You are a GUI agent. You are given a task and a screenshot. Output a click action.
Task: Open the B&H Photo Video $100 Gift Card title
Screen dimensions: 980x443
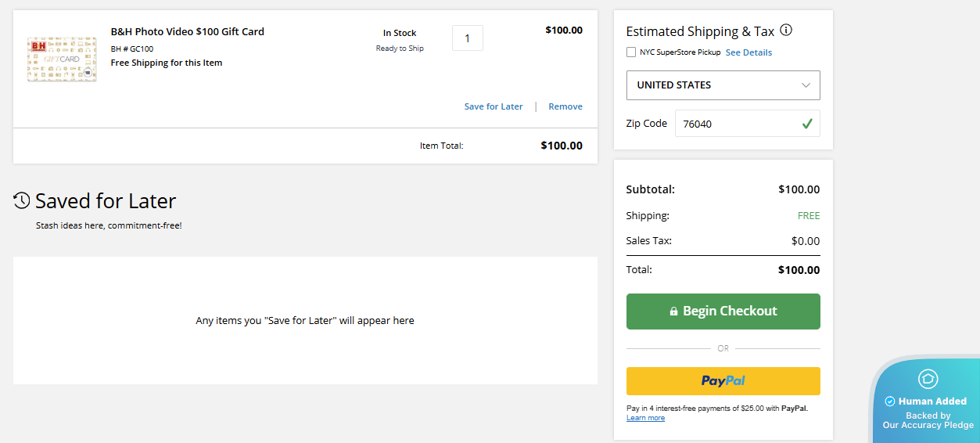pos(188,32)
